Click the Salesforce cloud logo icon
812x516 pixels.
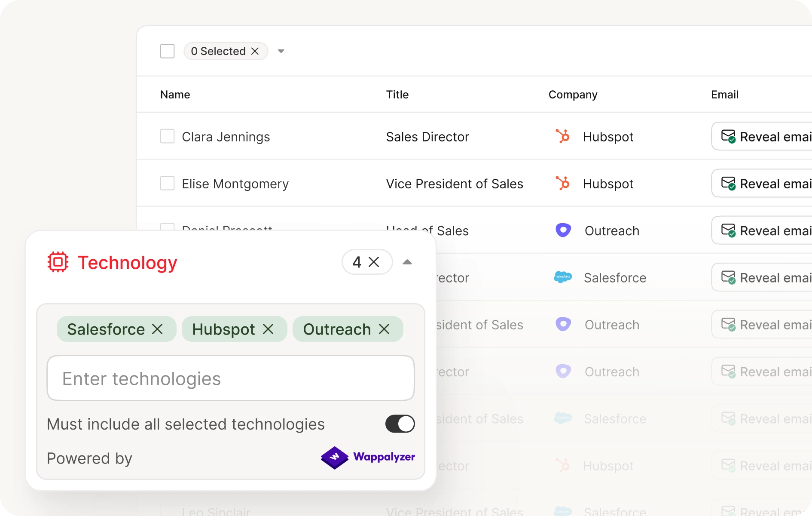coord(563,277)
